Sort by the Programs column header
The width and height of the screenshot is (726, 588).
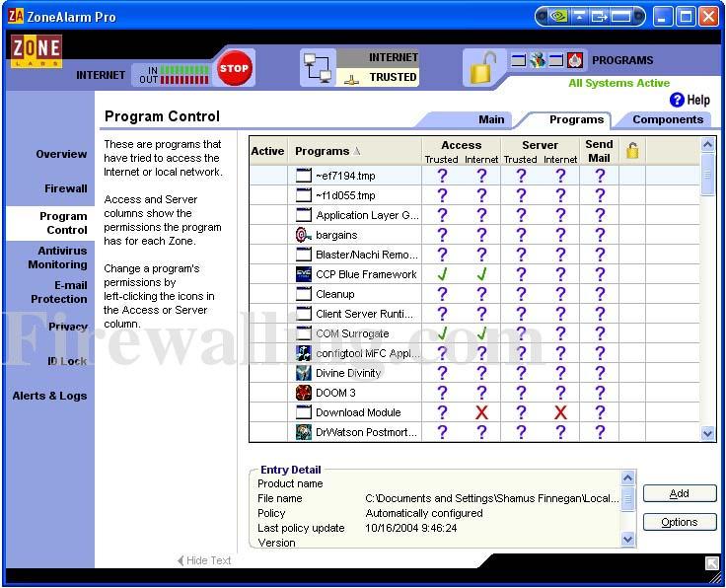(355, 151)
